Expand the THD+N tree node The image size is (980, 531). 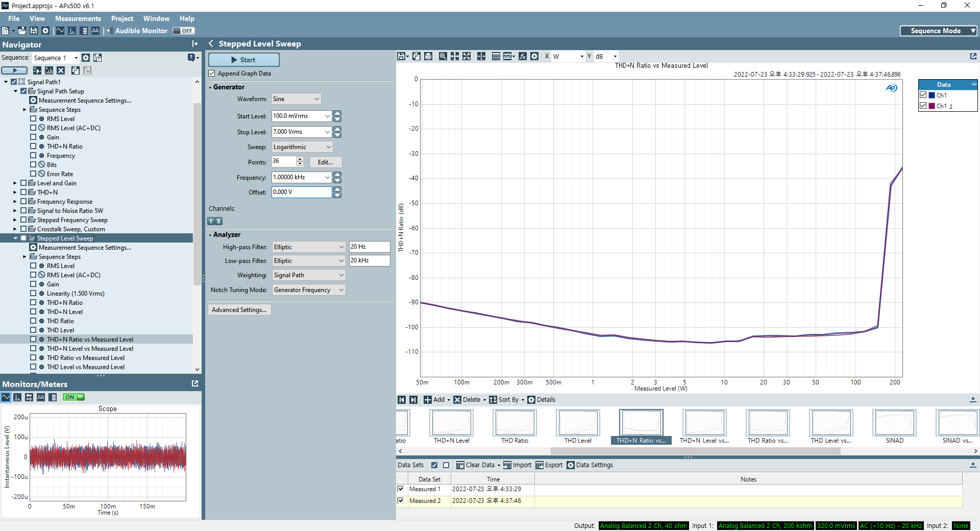(x=15, y=192)
